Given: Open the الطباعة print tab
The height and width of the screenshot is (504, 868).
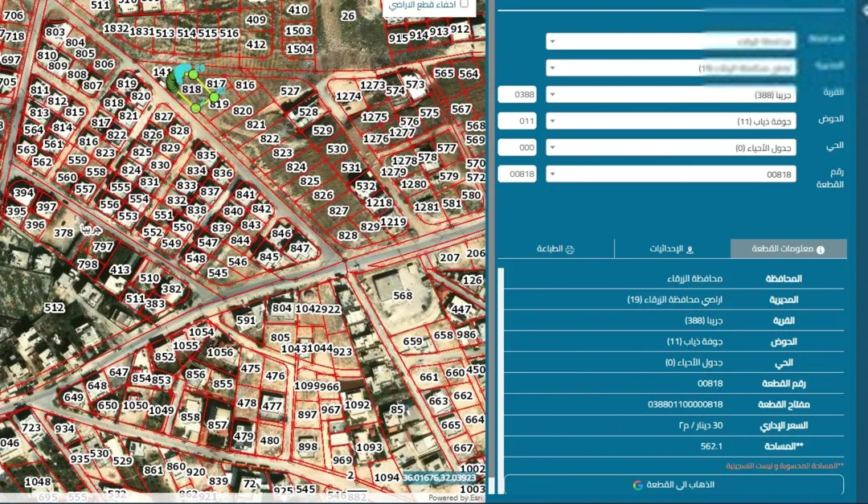Looking at the screenshot, I should click(555, 248).
